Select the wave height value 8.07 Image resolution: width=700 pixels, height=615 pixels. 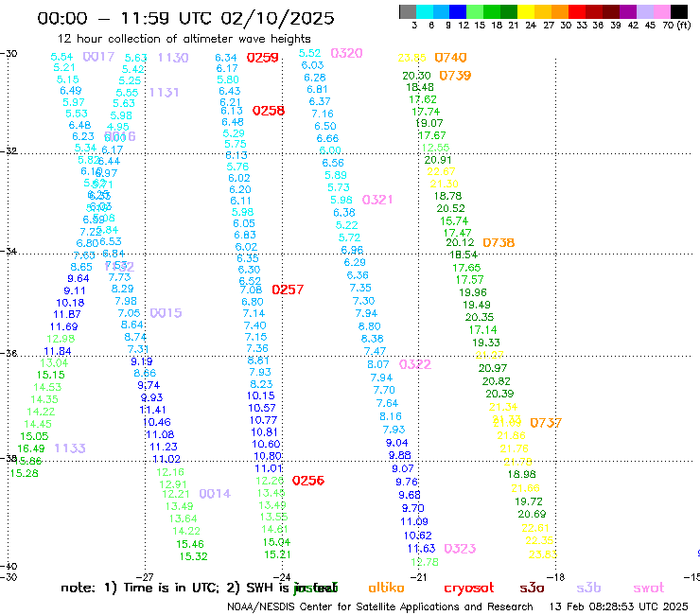coord(378,364)
